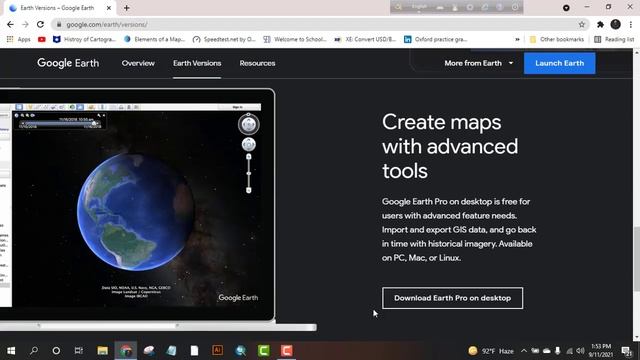Open the Resources tab
Image resolution: width=640 pixels, height=360 pixels.
[x=257, y=63]
